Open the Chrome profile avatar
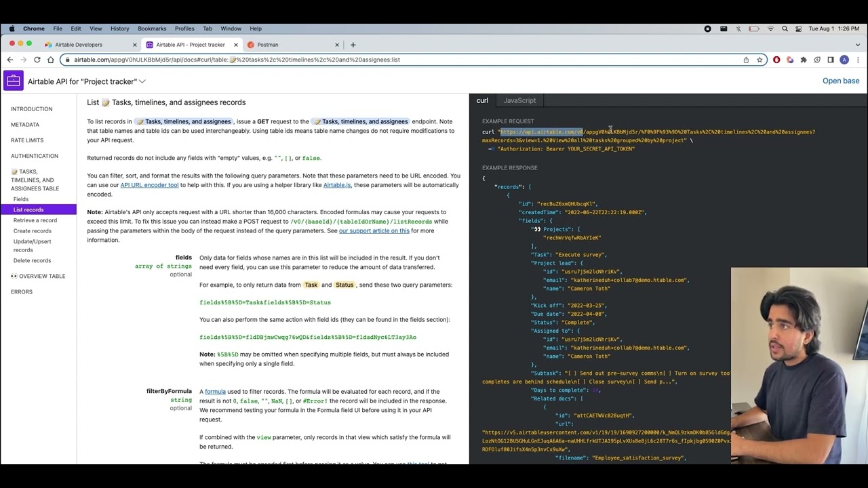 coord(844,60)
